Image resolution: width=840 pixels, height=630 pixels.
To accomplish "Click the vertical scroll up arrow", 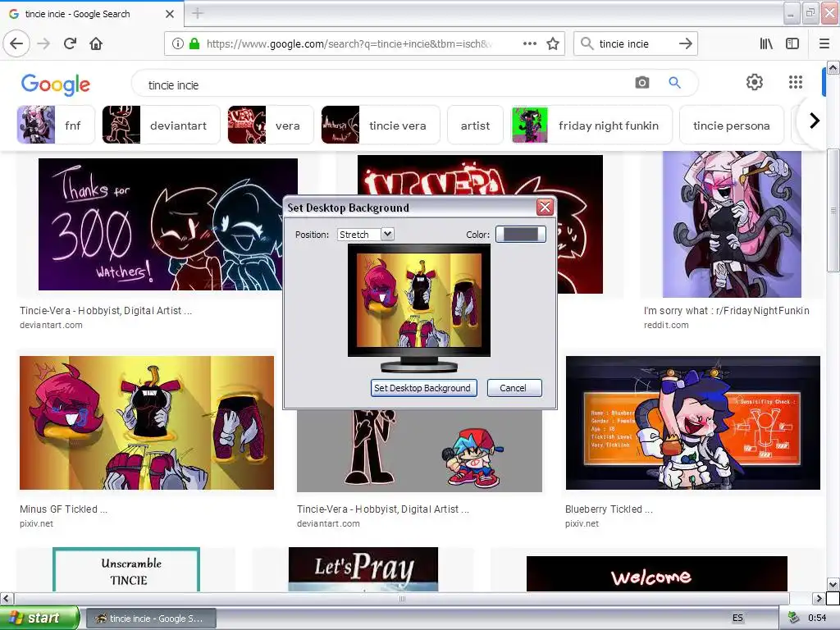I will [x=833, y=67].
